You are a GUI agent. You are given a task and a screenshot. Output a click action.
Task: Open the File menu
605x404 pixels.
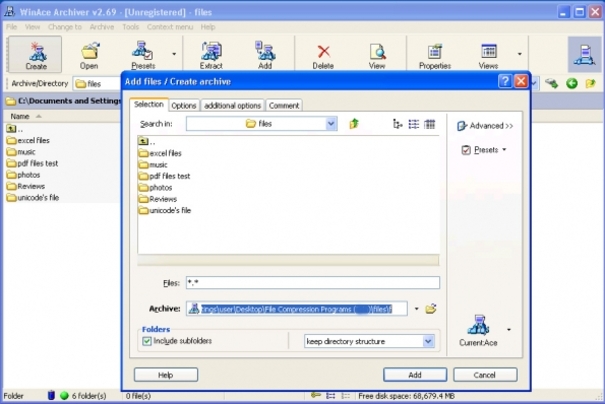[x=12, y=27]
